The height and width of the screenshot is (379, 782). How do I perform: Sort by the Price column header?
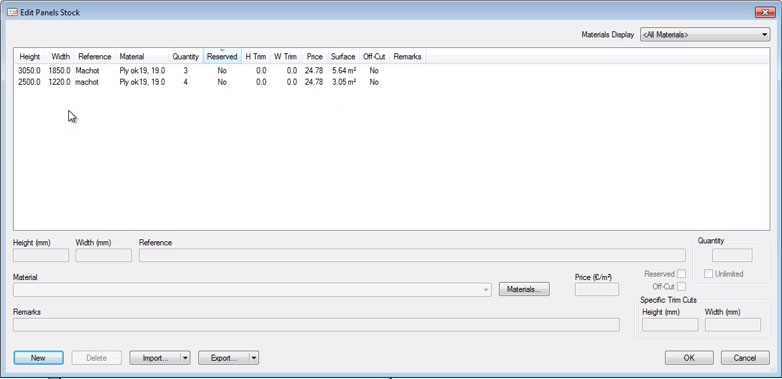click(x=314, y=56)
